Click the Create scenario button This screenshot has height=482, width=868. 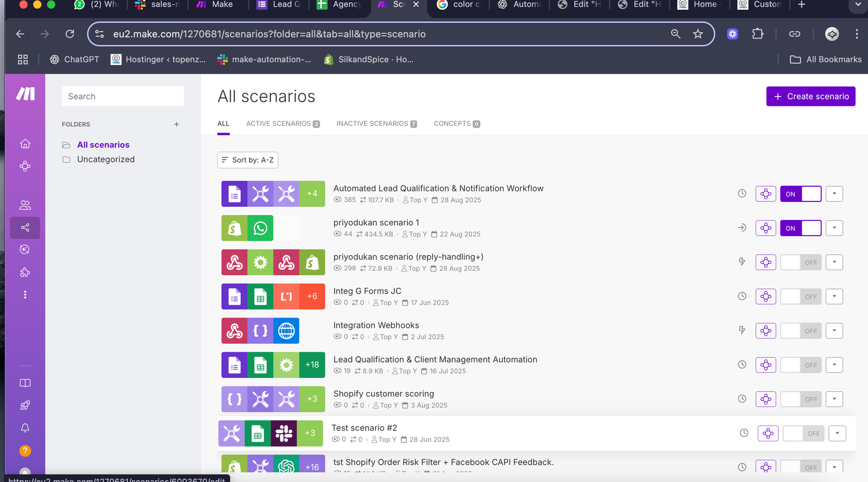pos(810,96)
